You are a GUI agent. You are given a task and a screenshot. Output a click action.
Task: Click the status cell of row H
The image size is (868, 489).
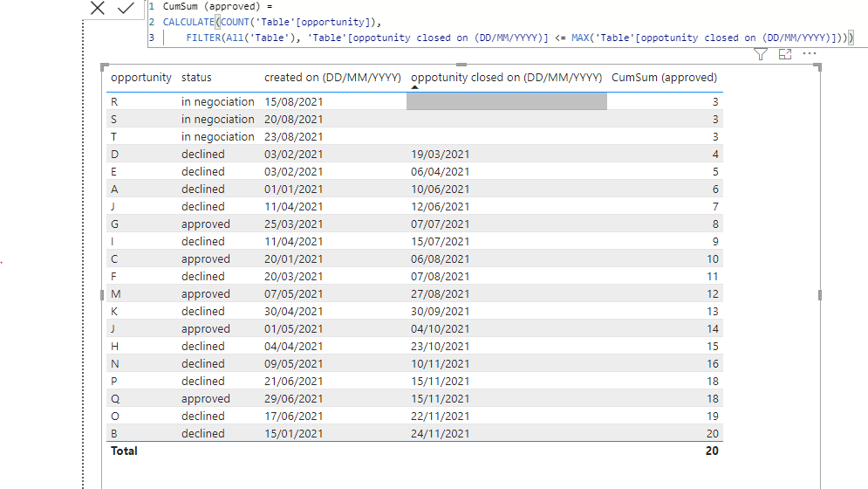pyautogui.click(x=203, y=347)
